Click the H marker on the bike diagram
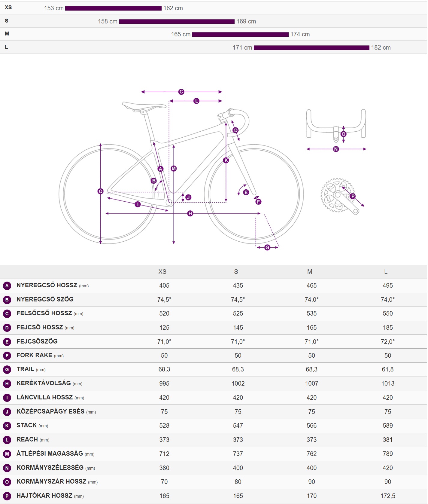This screenshot has height=504, width=428. click(190, 213)
